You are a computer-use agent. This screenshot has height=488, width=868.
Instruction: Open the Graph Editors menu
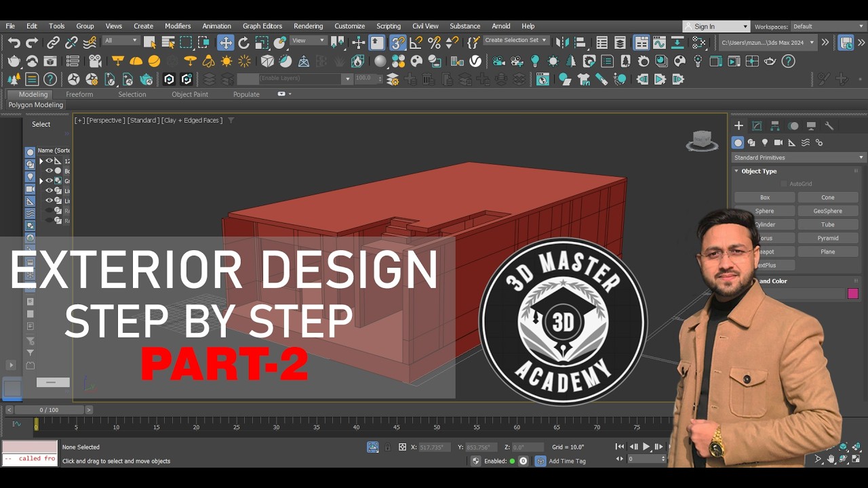(x=262, y=26)
